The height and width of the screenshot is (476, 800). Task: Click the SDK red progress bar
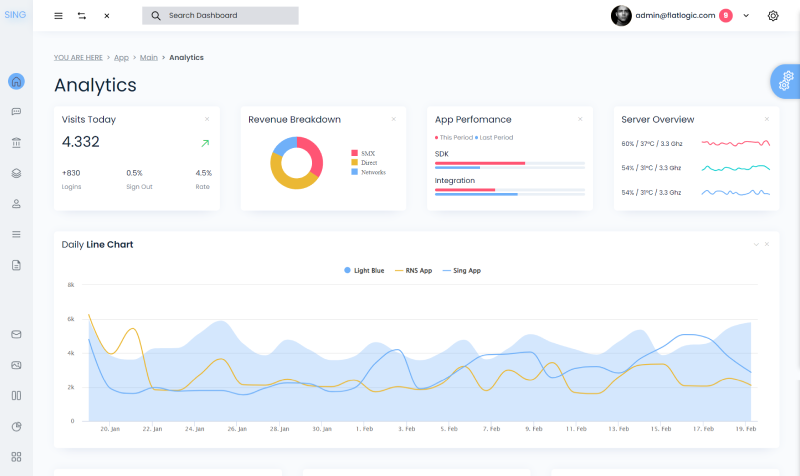coord(480,163)
